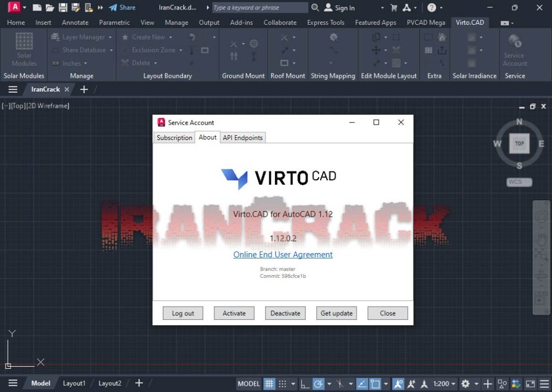This screenshot has width=552, height=392.
Task: Click the TOP face of the ViewCube
Action: click(x=519, y=143)
